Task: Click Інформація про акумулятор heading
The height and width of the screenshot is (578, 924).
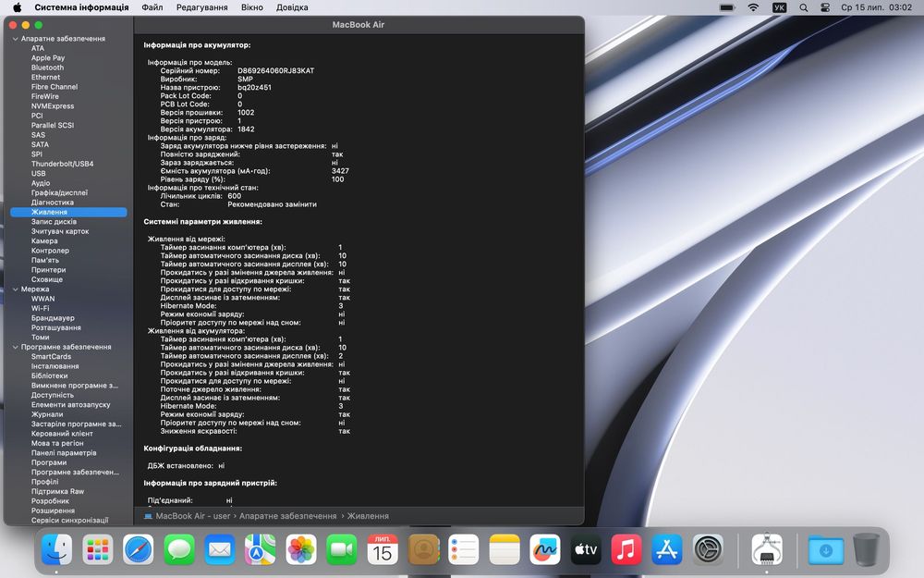Action: pos(197,44)
